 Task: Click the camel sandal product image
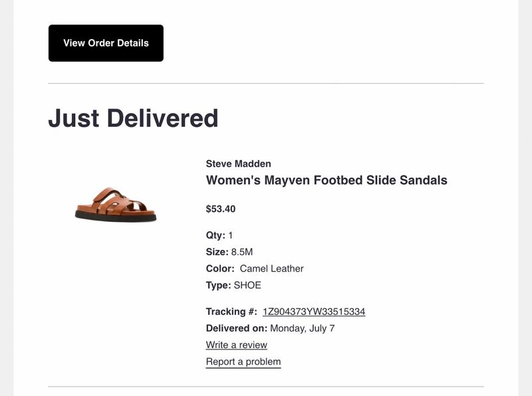(x=116, y=205)
